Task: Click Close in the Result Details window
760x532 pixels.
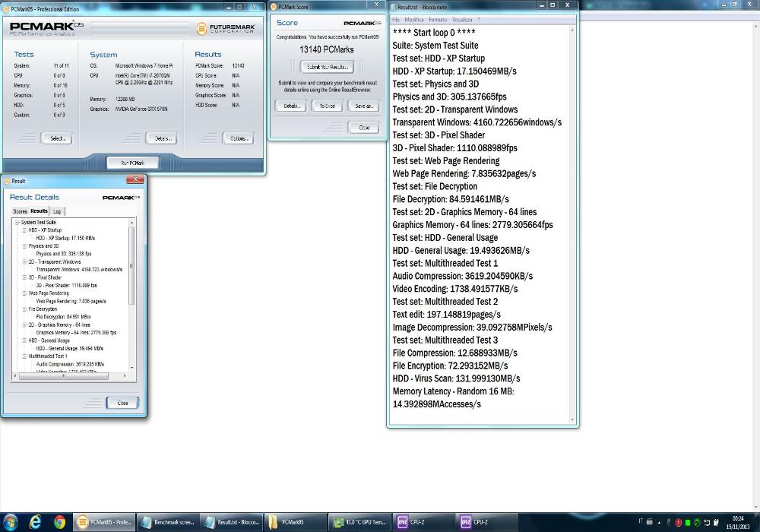Action: pyautogui.click(x=122, y=403)
